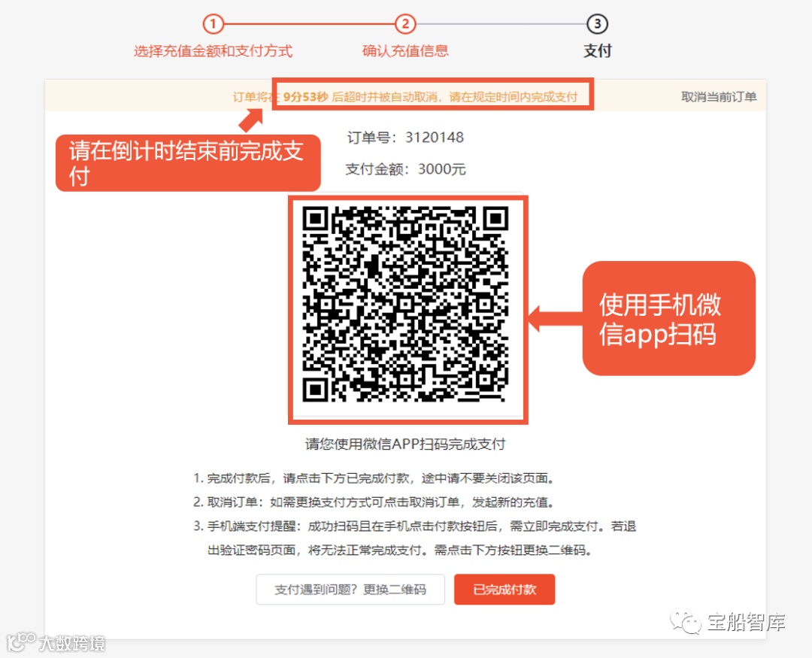Click the 已完成付款 button
This screenshot has height=658, width=812.
504,589
